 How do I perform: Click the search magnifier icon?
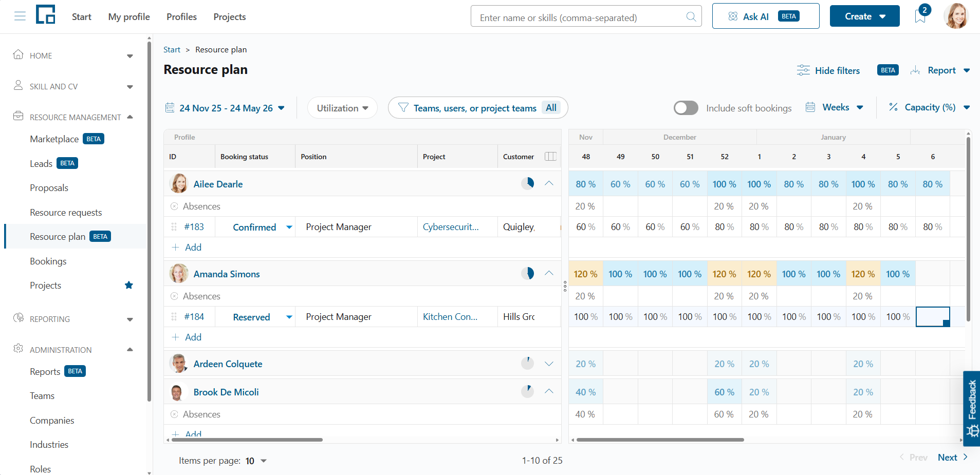691,17
